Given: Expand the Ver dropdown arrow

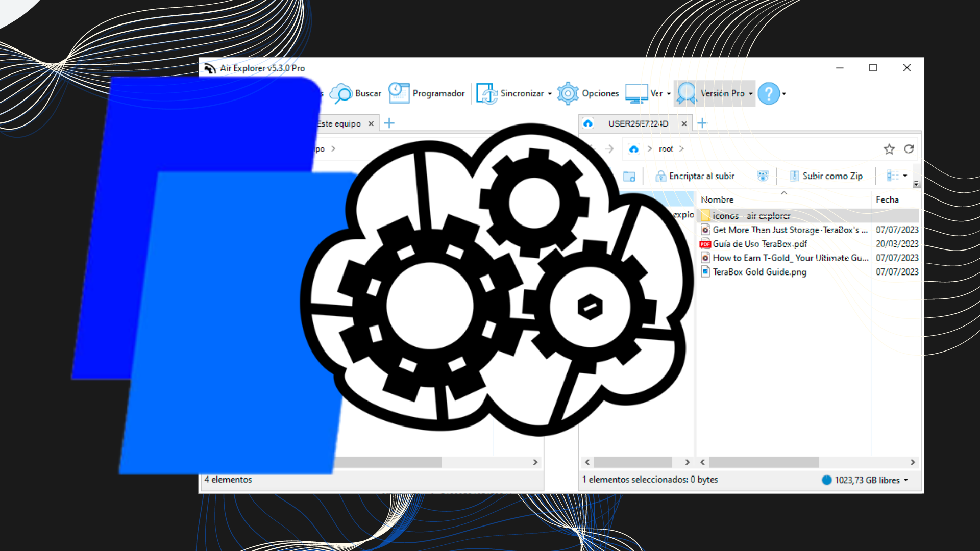Looking at the screenshot, I should point(669,94).
